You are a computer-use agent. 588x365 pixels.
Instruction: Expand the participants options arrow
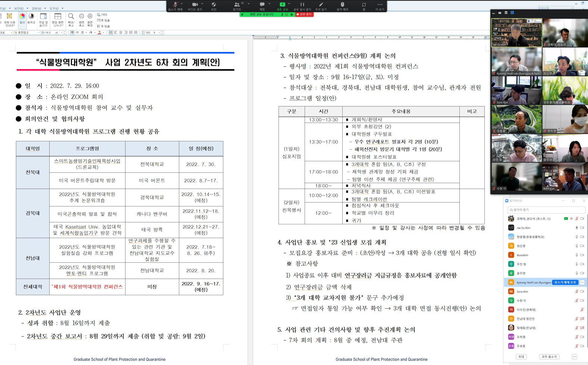(x=249, y=4)
